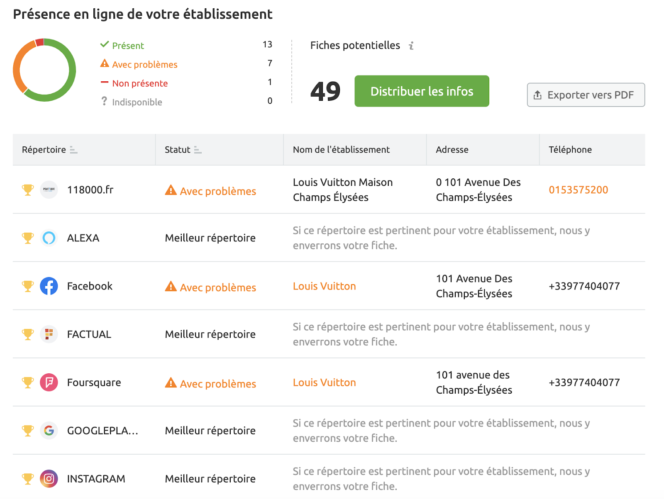Open Louis Vuitton name in Facebook row
Viewport: 664px width, 499px height.
(324, 286)
